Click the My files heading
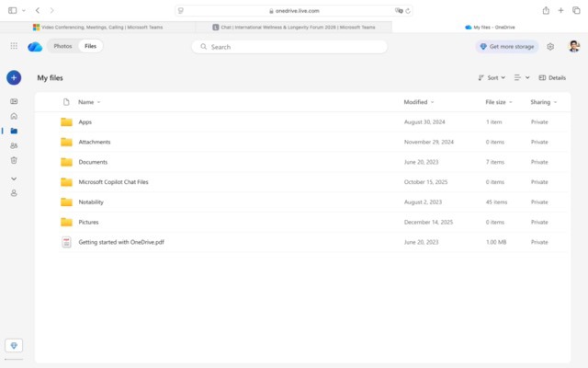 point(50,77)
